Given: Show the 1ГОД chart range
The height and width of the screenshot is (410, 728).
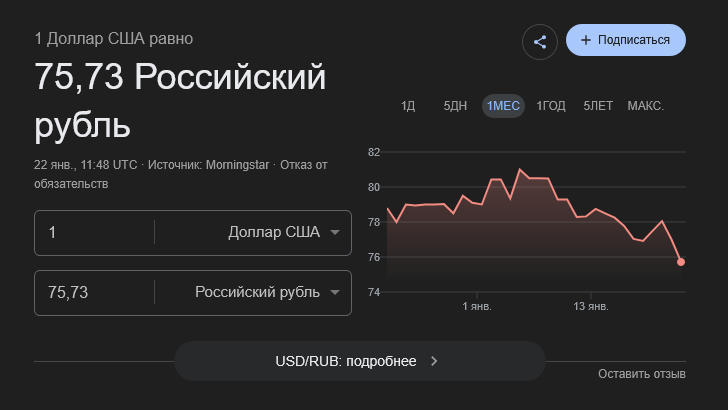Looking at the screenshot, I should [x=551, y=106].
